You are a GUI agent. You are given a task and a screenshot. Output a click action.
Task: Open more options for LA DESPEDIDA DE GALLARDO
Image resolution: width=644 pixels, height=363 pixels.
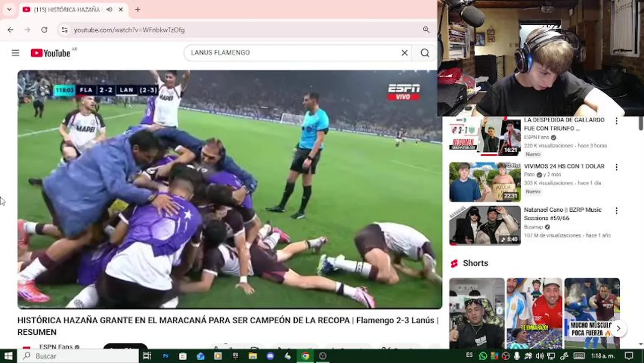[616, 121]
